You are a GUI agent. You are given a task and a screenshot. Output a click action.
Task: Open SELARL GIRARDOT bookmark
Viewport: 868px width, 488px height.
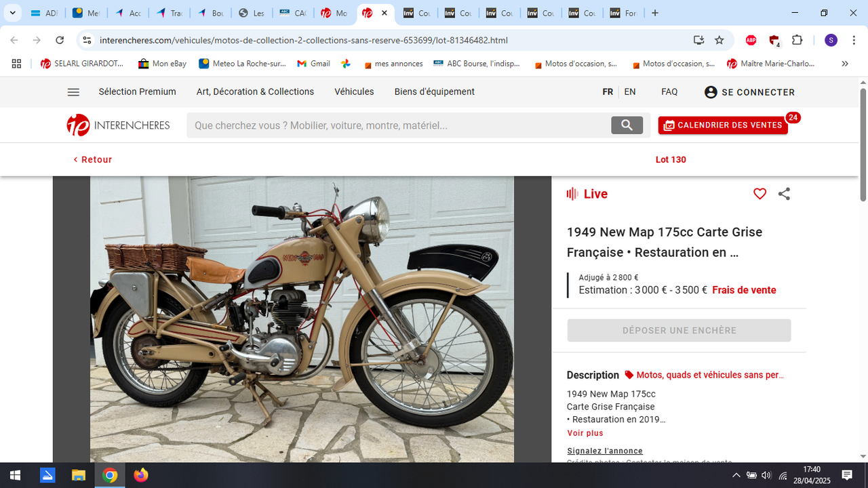click(x=82, y=64)
